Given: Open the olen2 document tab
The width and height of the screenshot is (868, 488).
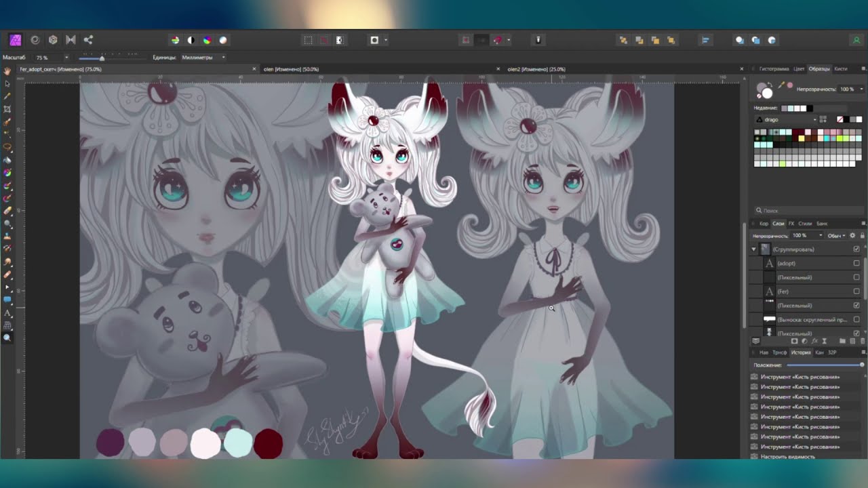Looking at the screenshot, I should 536,69.
